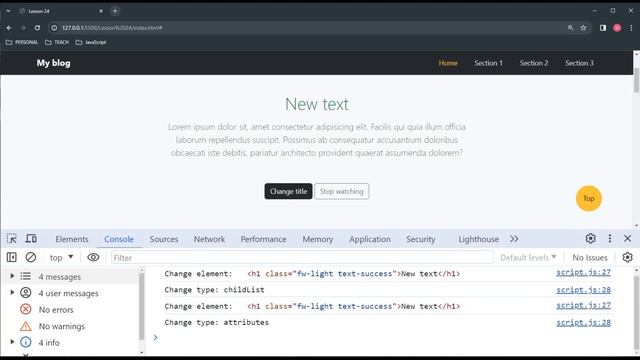Open the TEACH bookmarks folder

click(57, 42)
